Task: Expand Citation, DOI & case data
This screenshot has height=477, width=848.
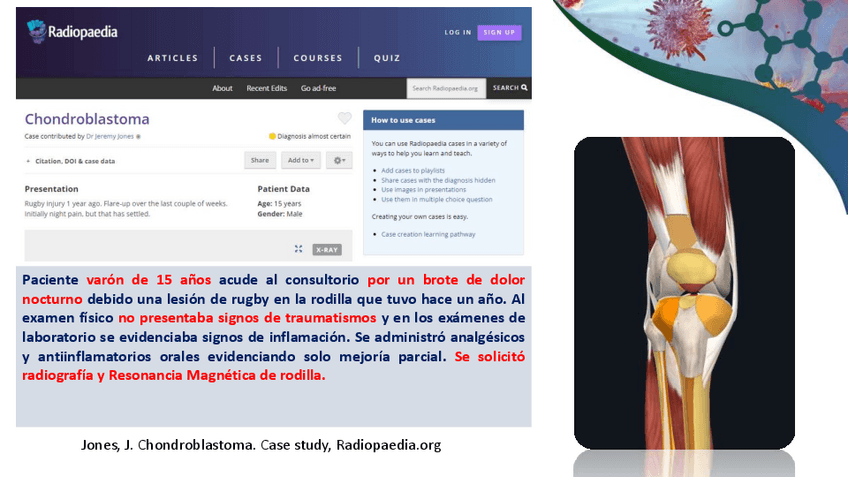Action: click(70, 161)
